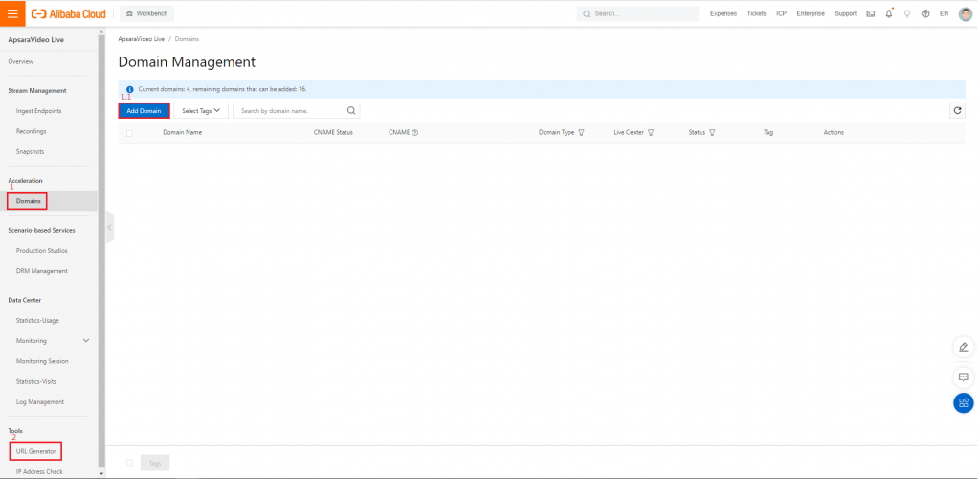This screenshot has width=980, height=479.
Task: Switch language via EN selector
Action: pos(944,13)
